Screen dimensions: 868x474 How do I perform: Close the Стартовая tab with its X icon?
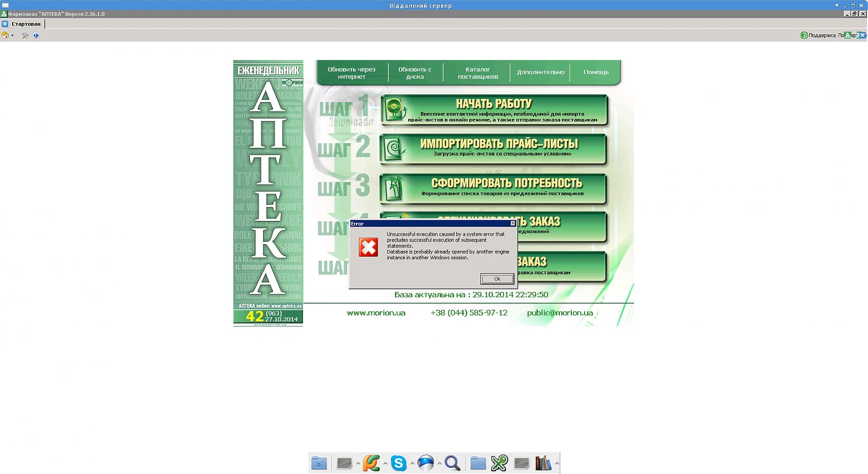click(5, 24)
